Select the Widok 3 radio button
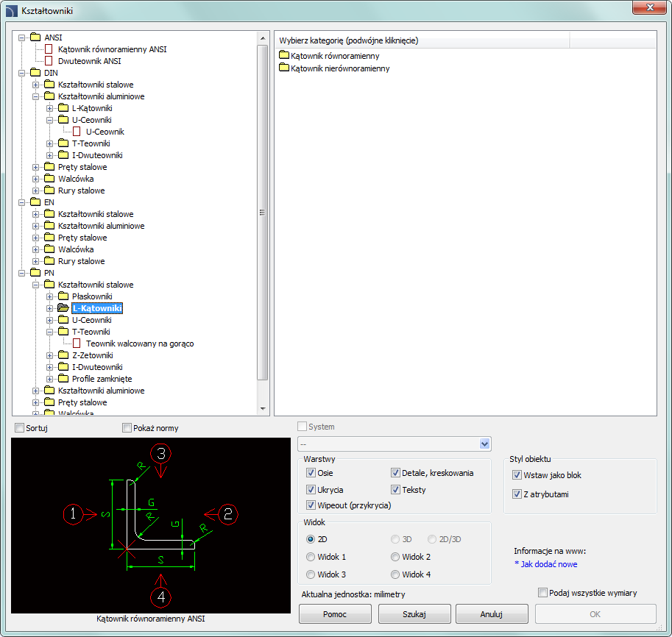Viewport: 672px width, 637px height. 311,574
